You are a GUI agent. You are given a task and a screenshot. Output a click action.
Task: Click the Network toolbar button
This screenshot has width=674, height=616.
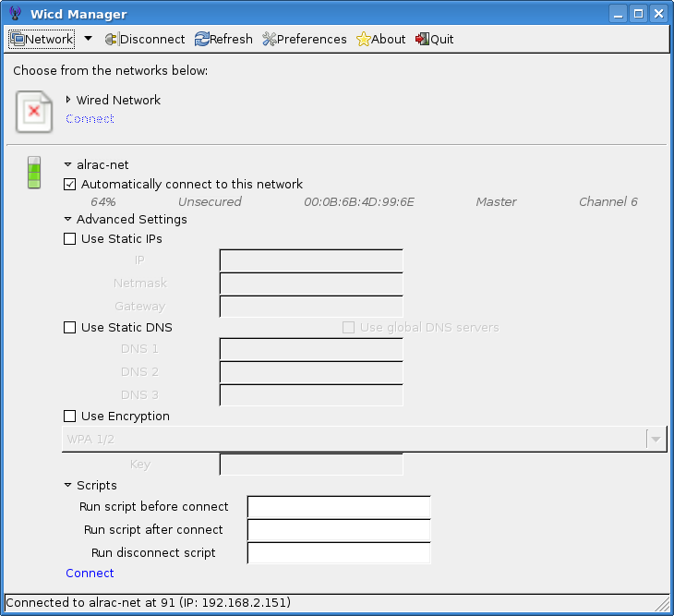tap(42, 39)
